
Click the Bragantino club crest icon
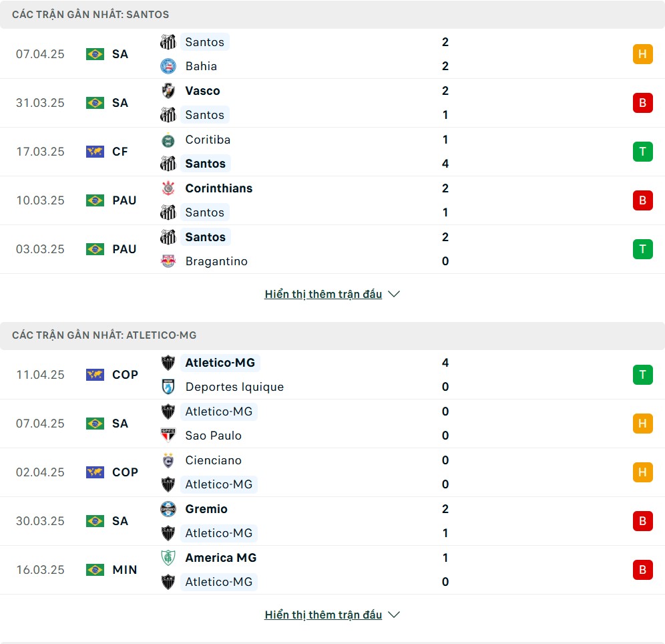pyautogui.click(x=168, y=261)
